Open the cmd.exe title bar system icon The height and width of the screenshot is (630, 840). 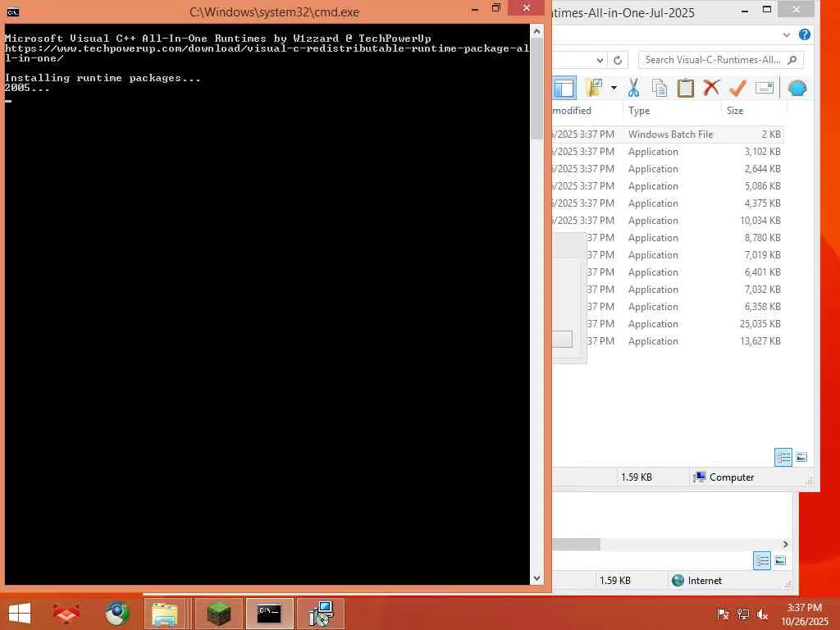coord(13,11)
